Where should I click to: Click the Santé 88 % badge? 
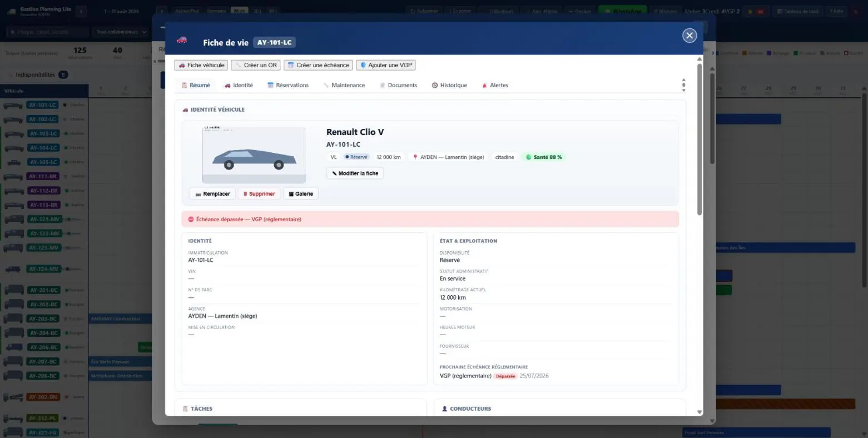point(544,157)
